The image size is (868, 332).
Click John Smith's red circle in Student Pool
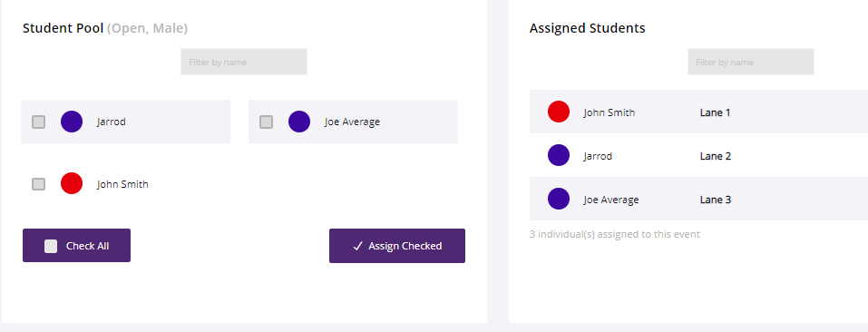pos(72,183)
